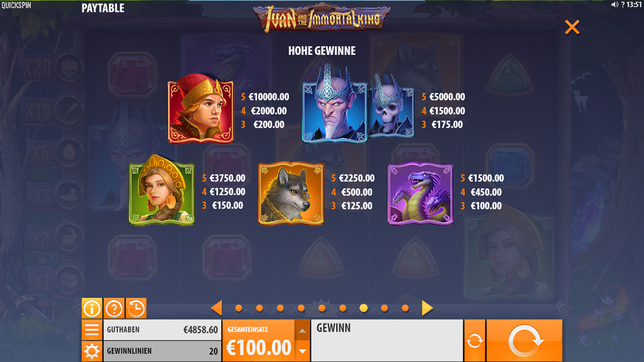644x362 pixels.
Task: Click the autoplay circular arrows icon
Action: point(474,341)
